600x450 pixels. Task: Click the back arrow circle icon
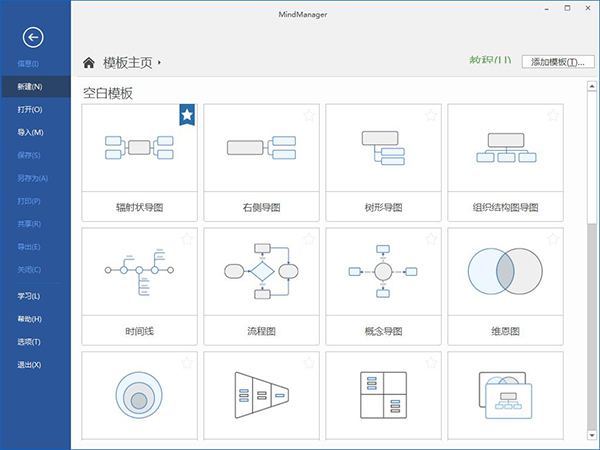coord(33,37)
